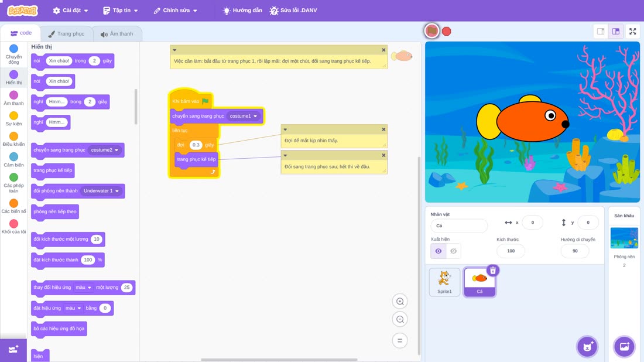Click the Hướng dẫn tutorials button

pyautogui.click(x=242, y=11)
